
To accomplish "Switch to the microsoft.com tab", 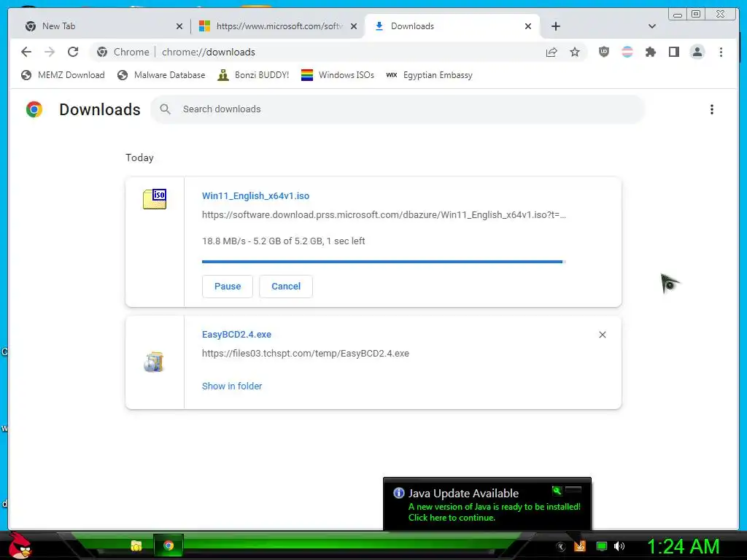I will point(279,26).
